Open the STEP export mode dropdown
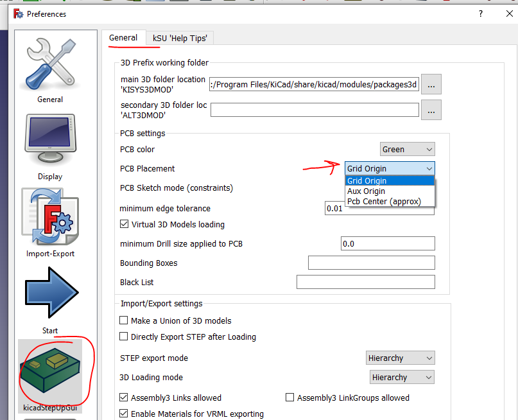 click(401, 358)
